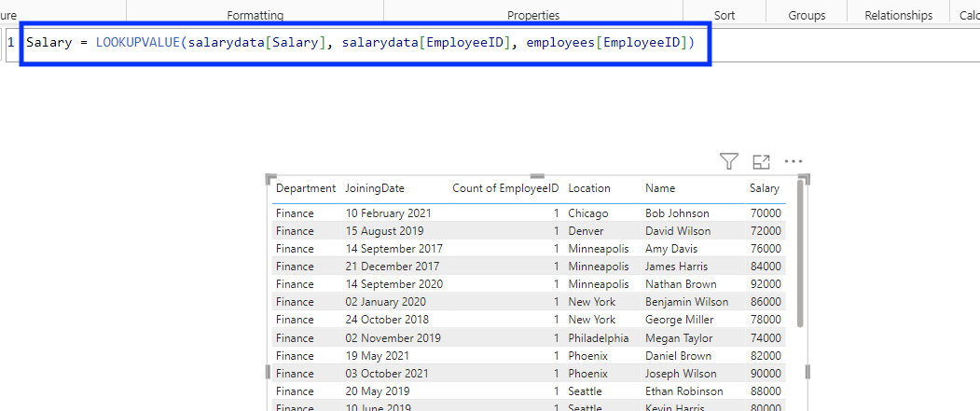Click the "20 May 2019" date cell

click(378, 391)
